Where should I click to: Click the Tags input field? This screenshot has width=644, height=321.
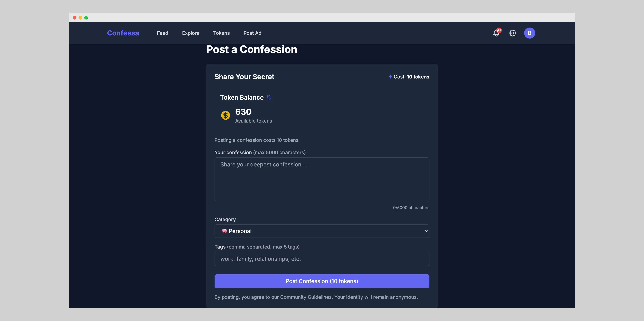click(x=321, y=259)
